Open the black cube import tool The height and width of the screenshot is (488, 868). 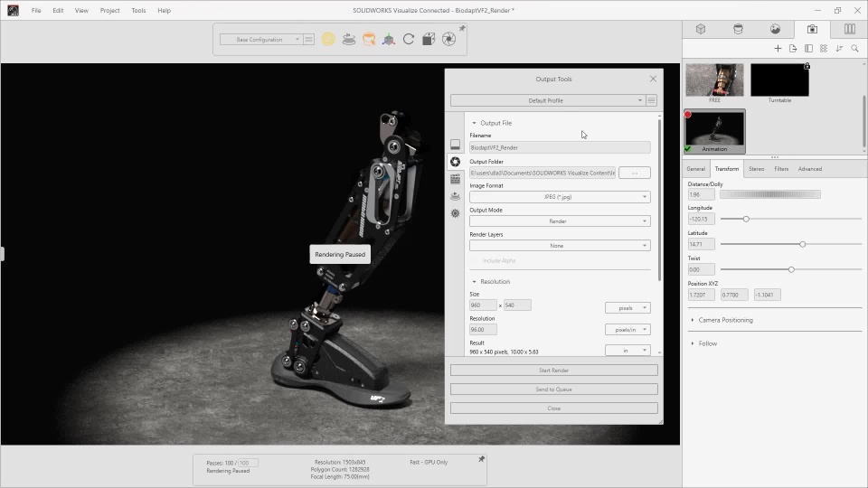pyautogui.click(x=429, y=39)
